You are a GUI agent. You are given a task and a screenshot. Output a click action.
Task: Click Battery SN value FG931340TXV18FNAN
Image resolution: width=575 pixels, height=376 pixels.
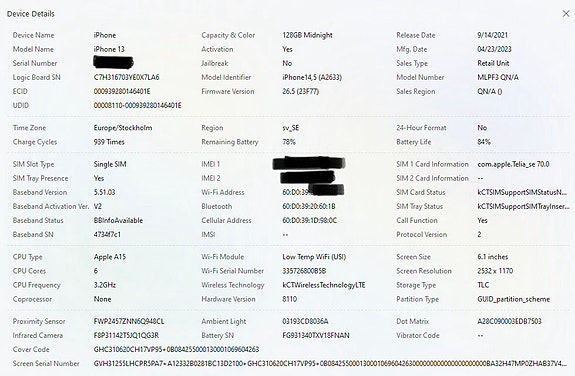pyautogui.click(x=316, y=335)
